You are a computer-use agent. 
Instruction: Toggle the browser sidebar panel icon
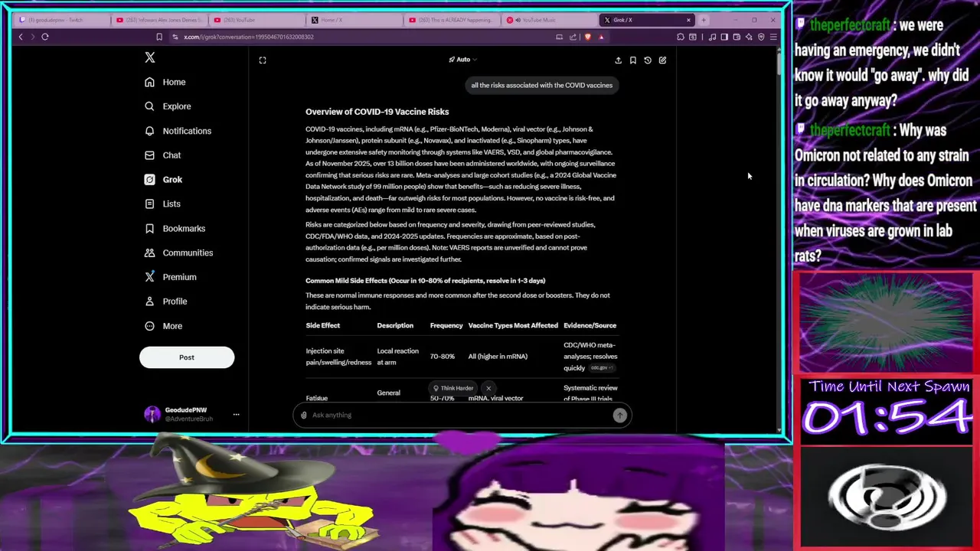point(724,37)
